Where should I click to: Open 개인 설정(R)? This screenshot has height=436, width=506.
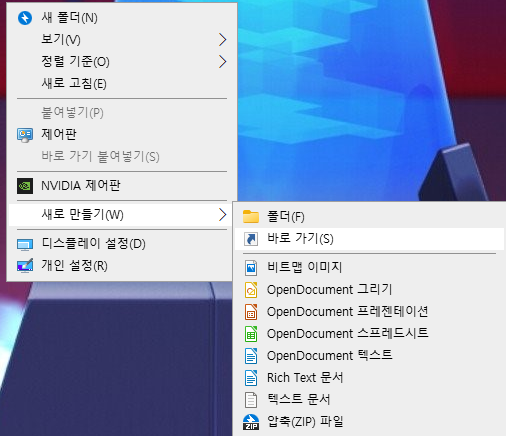coord(122,266)
